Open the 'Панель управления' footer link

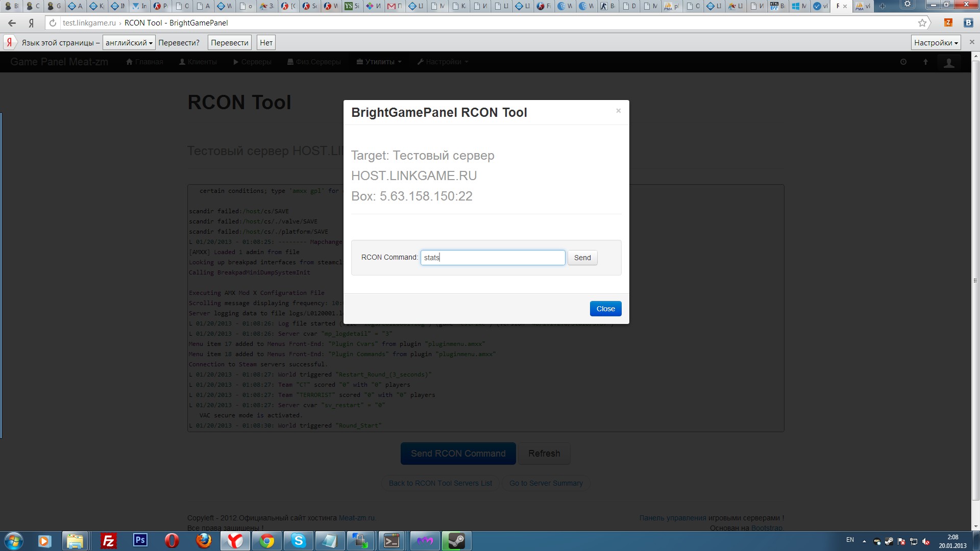(x=673, y=518)
